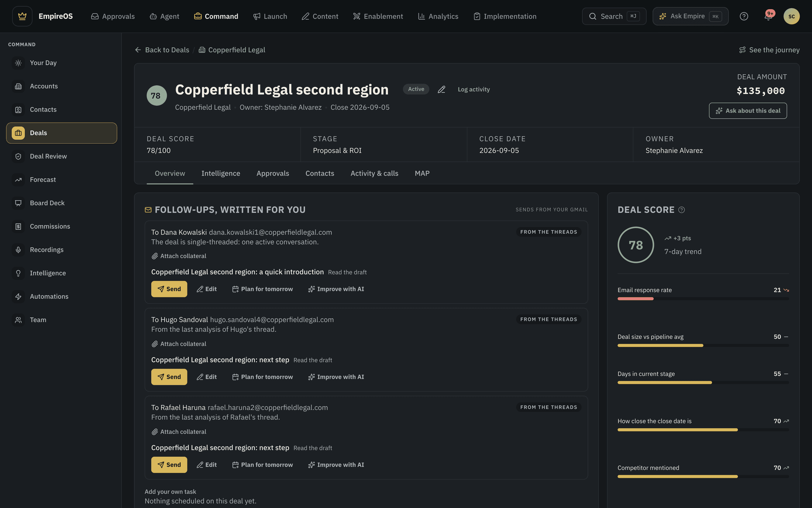Click the Competitor mentioned score bar

pos(703,477)
